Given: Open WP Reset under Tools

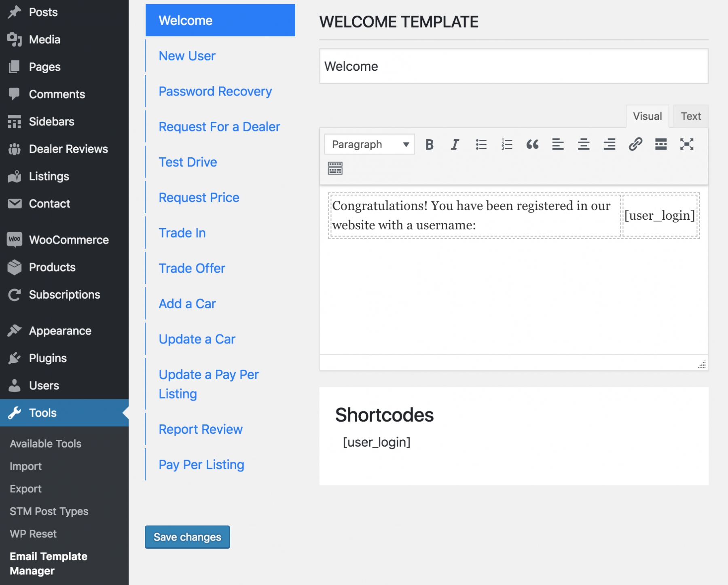Looking at the screenshot, I should (33, 534).
